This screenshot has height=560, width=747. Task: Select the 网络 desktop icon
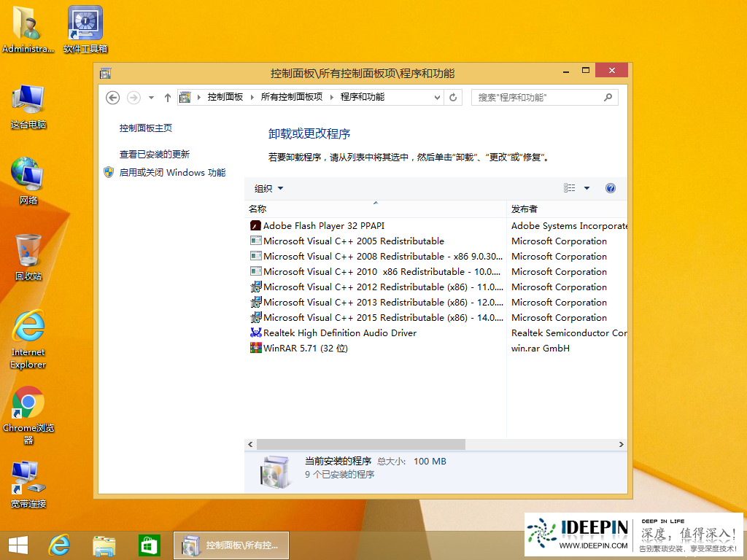[x=28, y=181]
